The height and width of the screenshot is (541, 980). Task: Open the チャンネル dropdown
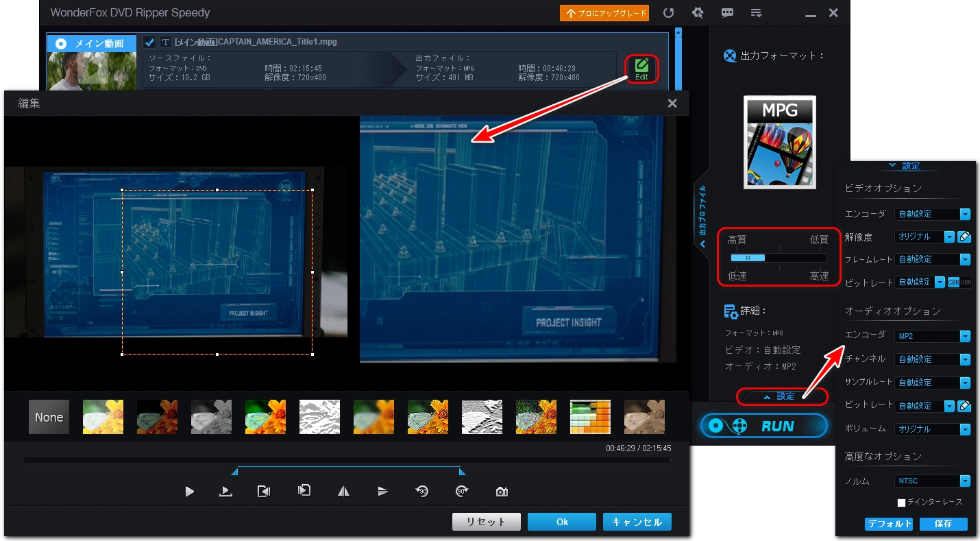[933, 359]
